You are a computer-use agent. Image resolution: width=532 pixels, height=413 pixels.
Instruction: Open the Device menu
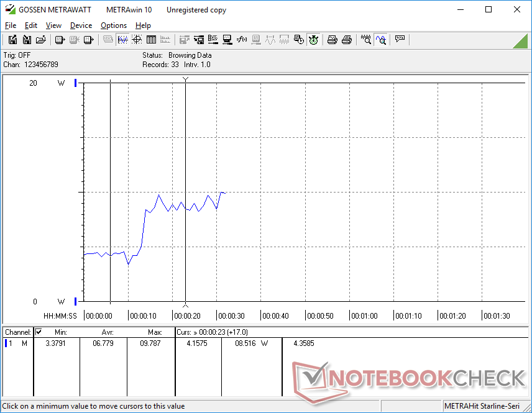click(x=81, y=25)
